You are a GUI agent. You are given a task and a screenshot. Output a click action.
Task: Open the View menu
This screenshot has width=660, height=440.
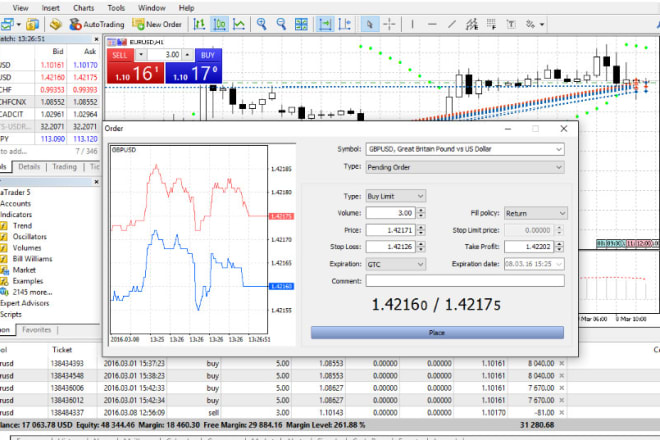(x=20, y=8)
